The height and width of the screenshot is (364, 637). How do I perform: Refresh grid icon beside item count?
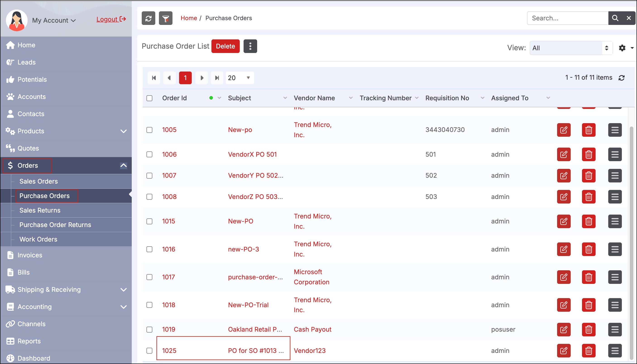click(622, 78)
